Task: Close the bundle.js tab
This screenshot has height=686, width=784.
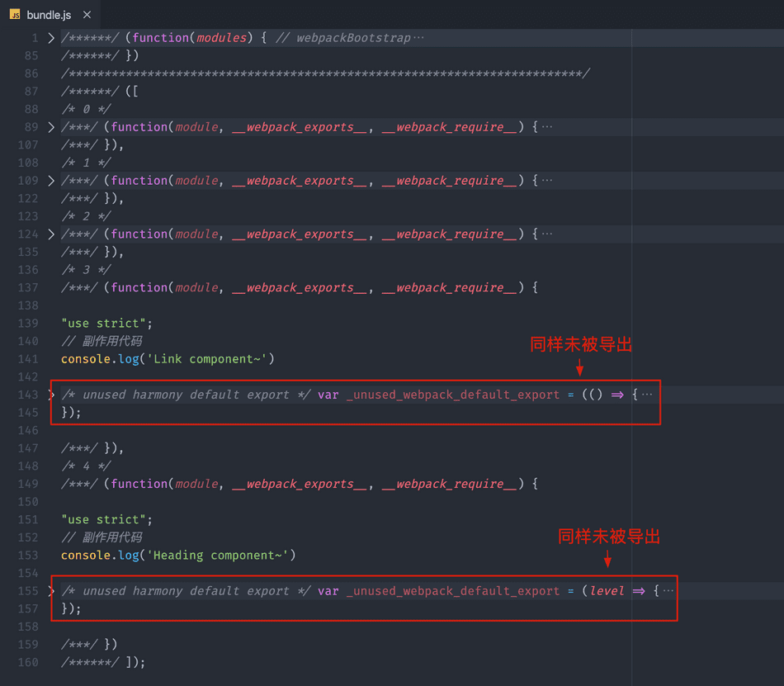Action: [87, 15]
